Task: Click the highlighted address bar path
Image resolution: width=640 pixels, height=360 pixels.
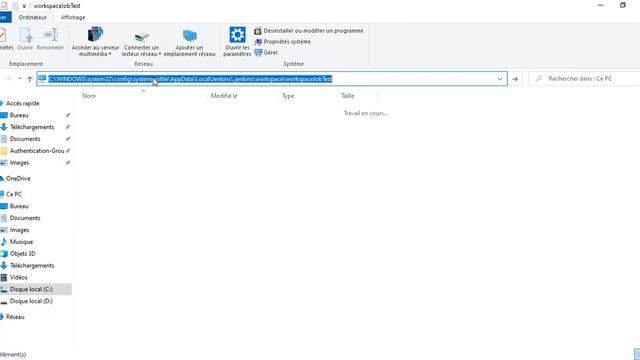Action: (190, 79)
